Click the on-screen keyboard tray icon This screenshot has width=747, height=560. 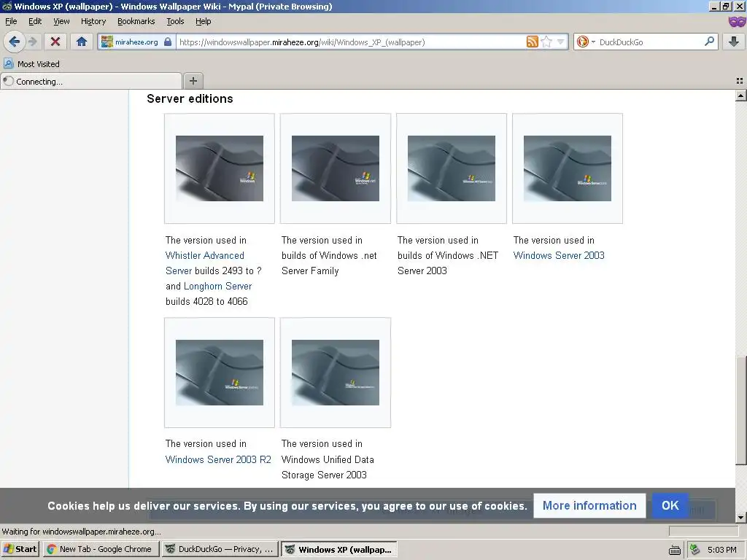coord(675,550)
